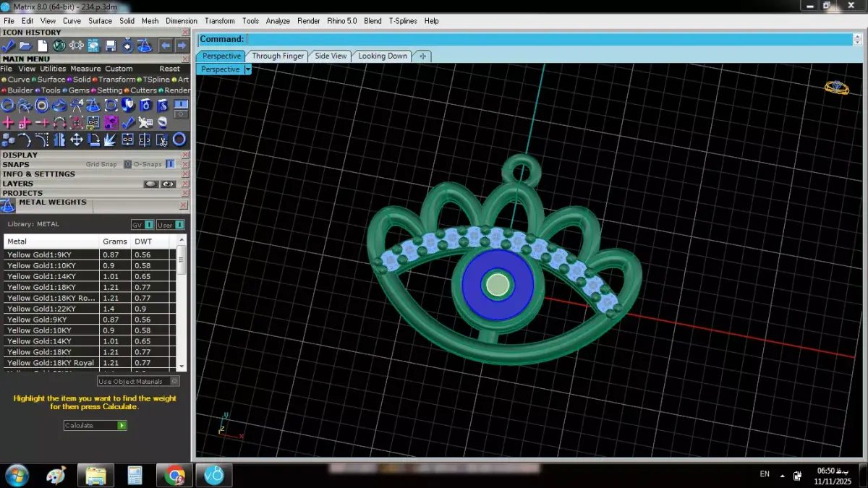868x488 pixels.
Task: Click the Windows Start button
Action: (x=16, y=476)
